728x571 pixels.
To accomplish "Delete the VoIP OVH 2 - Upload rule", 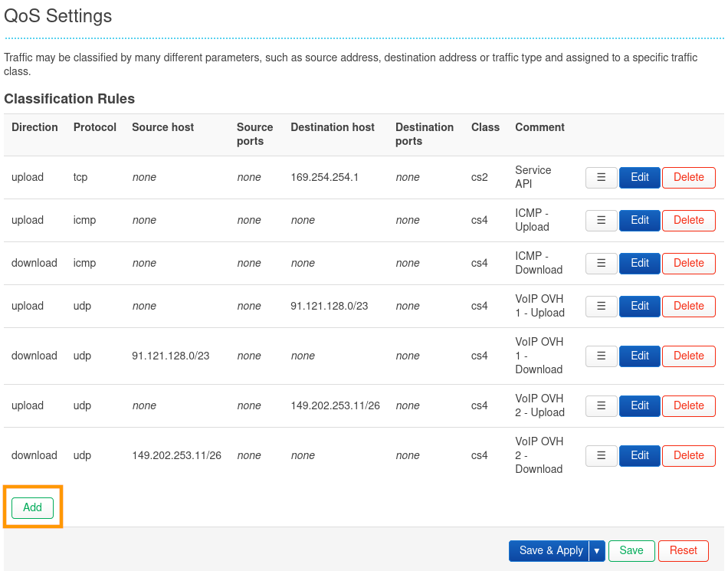I will tap(688, 405).
